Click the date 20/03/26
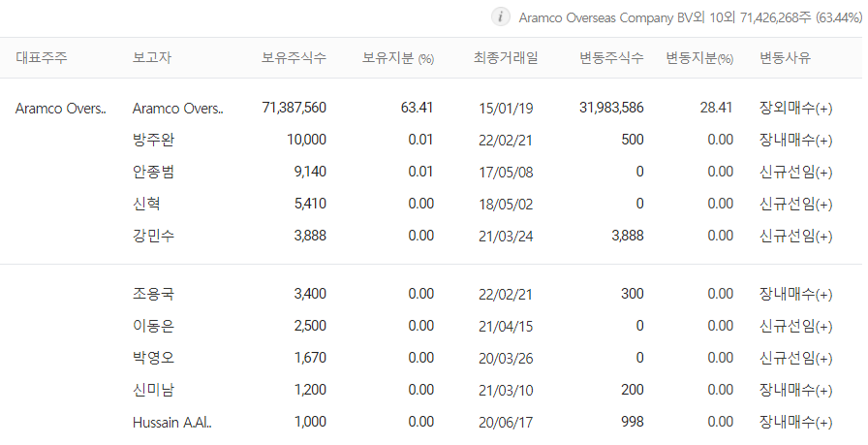This screenshot has height=445, width=868. coord(506,359)
